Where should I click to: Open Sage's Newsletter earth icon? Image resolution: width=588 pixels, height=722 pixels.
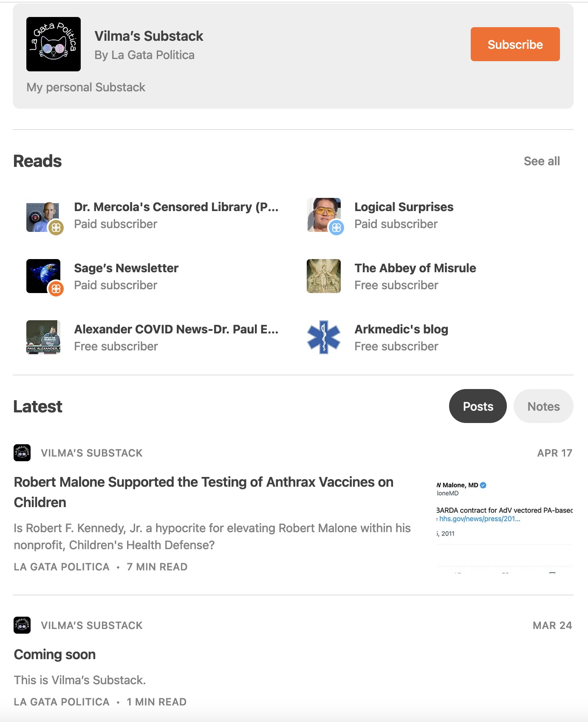pyautogui.click(x=43, y=276)
